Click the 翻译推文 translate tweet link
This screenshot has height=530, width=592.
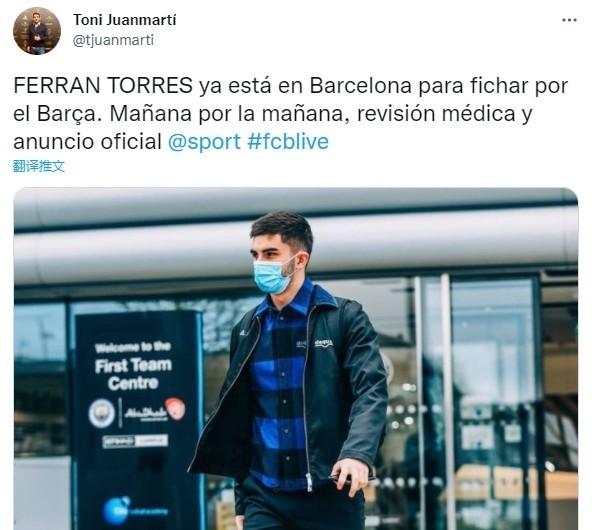click(39, 166)
